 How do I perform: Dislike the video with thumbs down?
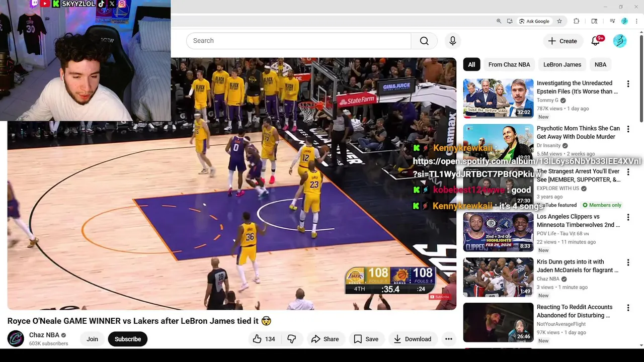pos(292,339)
